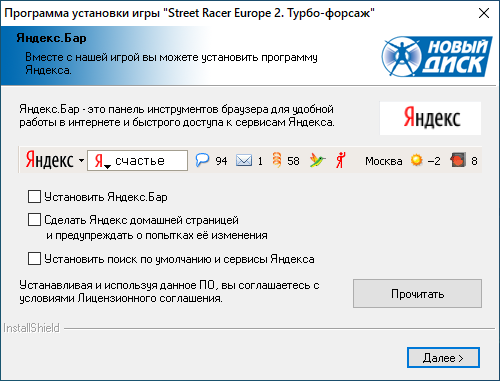Open the Я search engine dropdown

102,161
